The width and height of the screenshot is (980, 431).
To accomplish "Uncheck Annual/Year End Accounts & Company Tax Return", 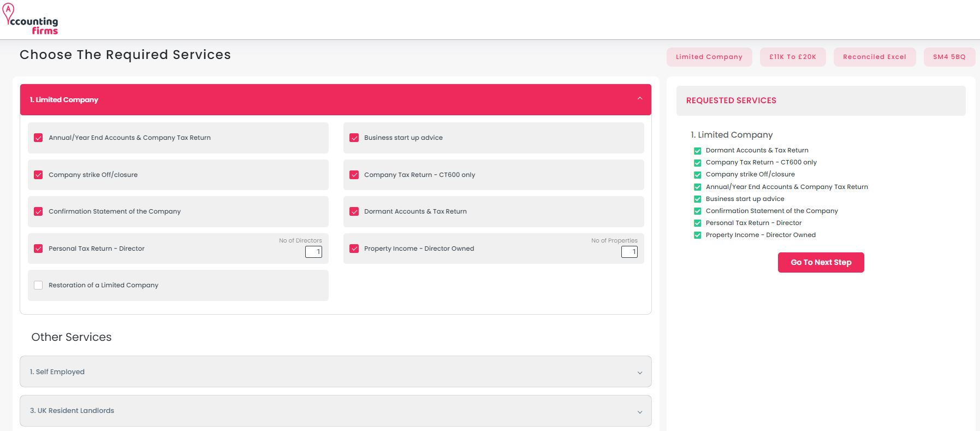I will pos(38,138).
